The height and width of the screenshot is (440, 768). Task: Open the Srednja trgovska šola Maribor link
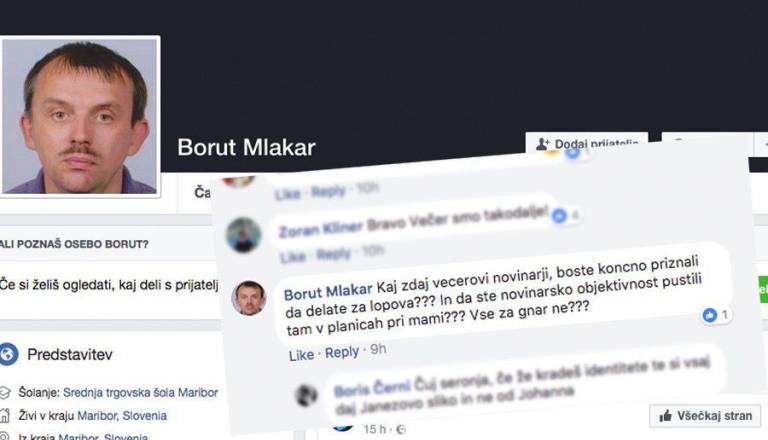[x=141, y=392]
